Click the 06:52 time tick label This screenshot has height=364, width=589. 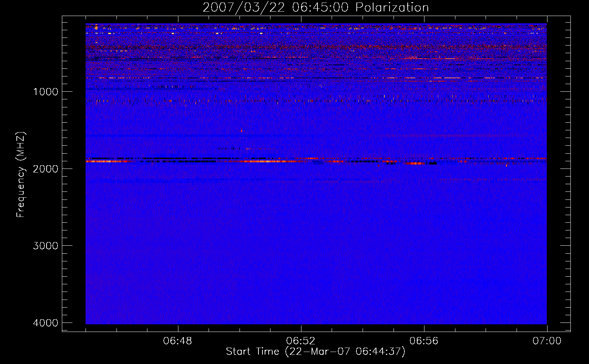301,341
